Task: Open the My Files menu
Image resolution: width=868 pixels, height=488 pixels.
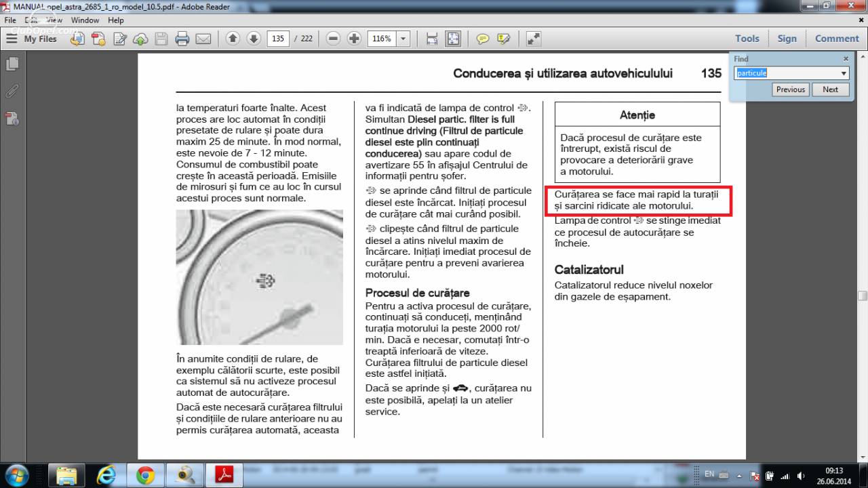Action: coord(32,39)
